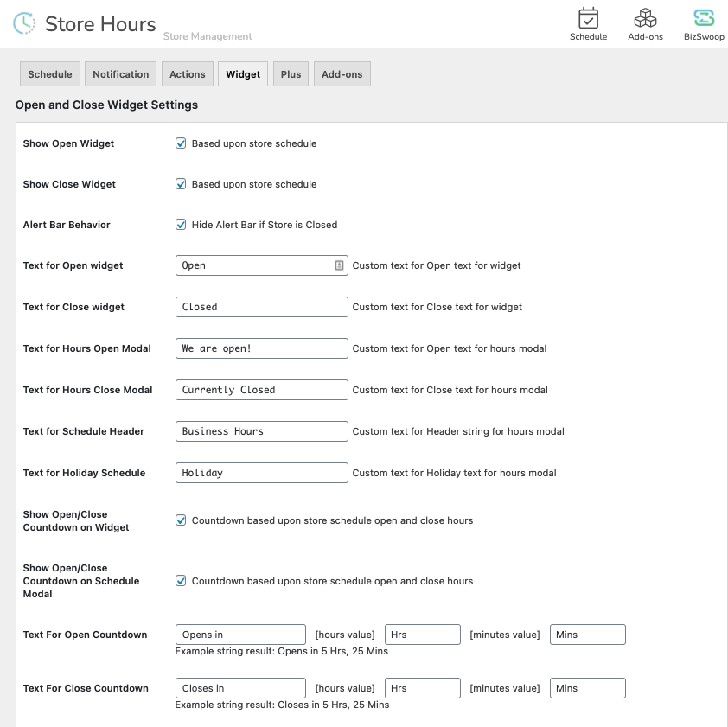Open the Add-ons boxes icon in header

645,18
